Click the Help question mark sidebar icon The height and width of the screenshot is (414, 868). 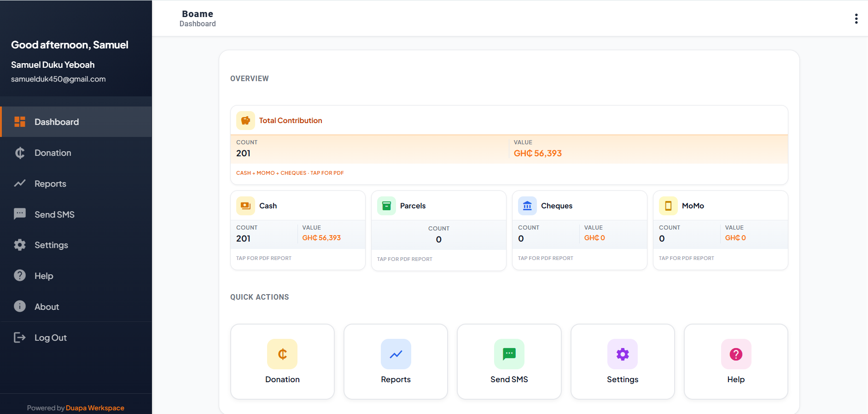click(x=20, y=275)
